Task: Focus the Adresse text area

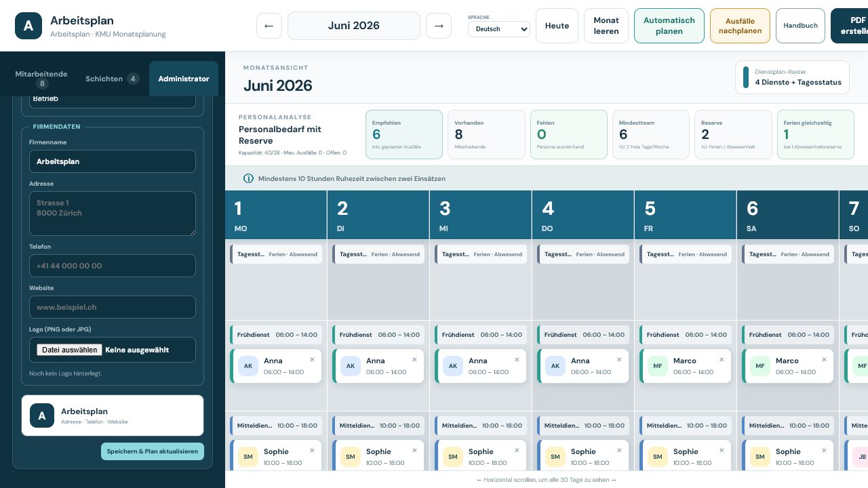Action: coord(113,213)
